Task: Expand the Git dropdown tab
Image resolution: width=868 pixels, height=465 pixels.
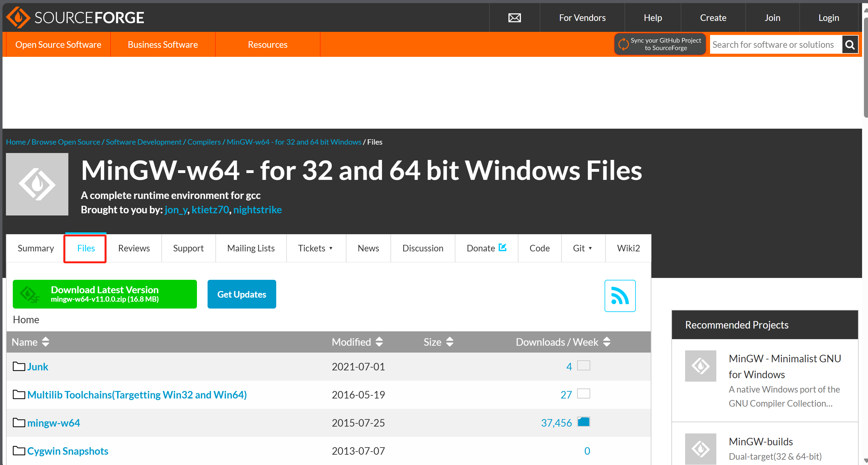Action: tap(583, 248)
